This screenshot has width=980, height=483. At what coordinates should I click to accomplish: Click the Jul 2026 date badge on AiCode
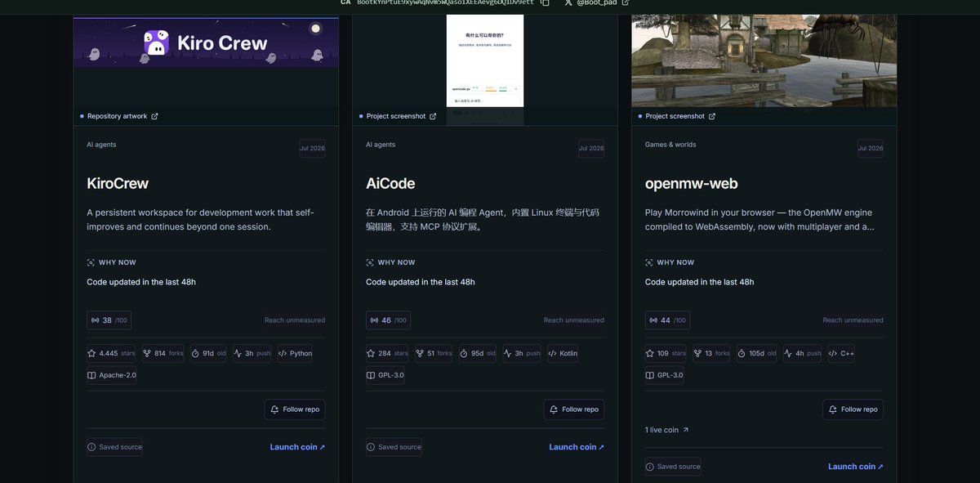pos(591,148)
